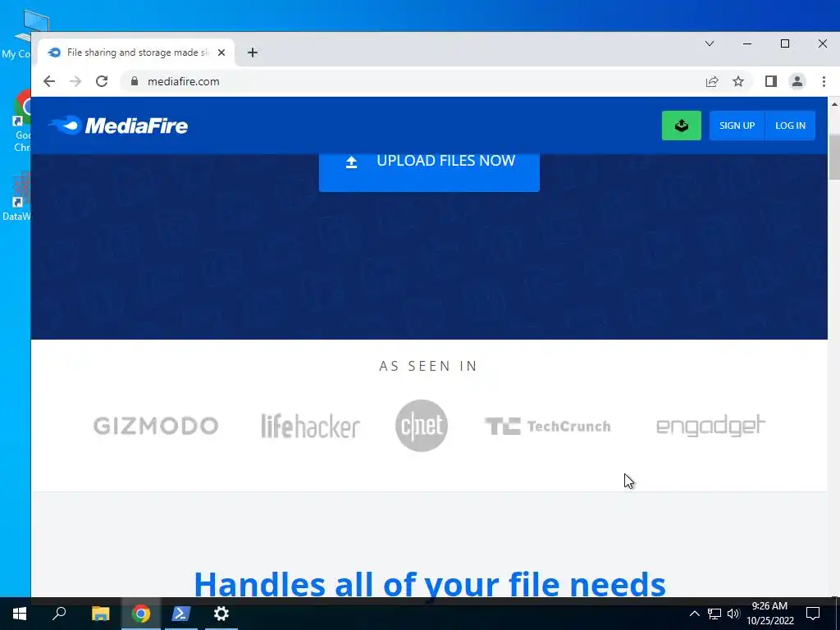Go back using the browser back arrow

[49, 81]
